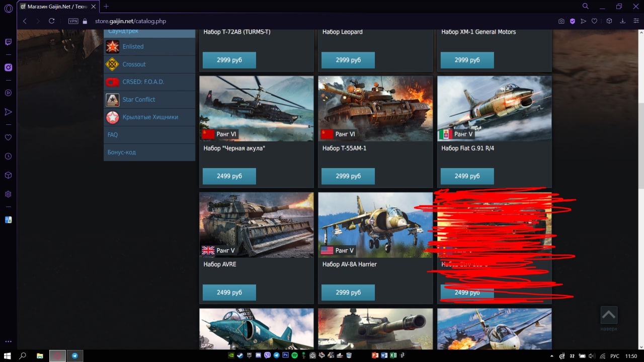The width and height of the screenshot is (644, 362).
Task: Open the T-55AM-1 tank thumbnail
Action: click(x=375, y=109)
